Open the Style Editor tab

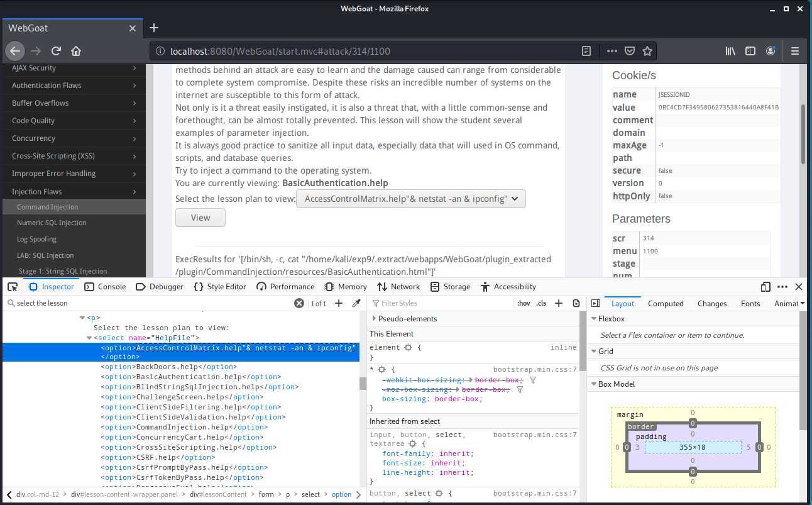(x=220, y=287)
